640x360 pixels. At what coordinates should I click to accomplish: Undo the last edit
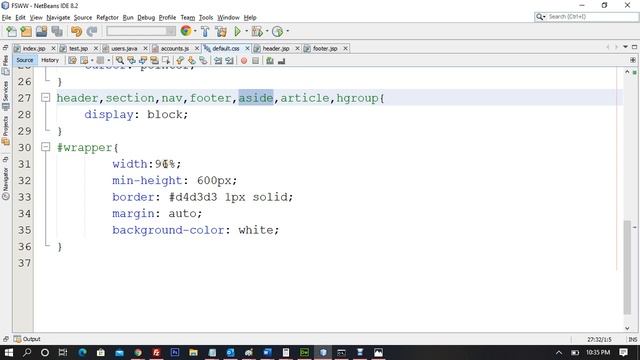tap(76, 31)
